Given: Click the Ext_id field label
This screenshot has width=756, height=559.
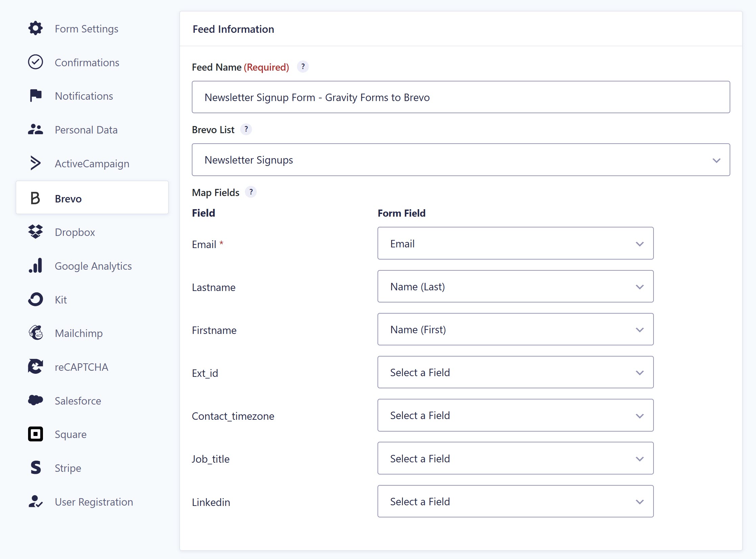Looking at the screenshot, I should [x=205, y=373].
